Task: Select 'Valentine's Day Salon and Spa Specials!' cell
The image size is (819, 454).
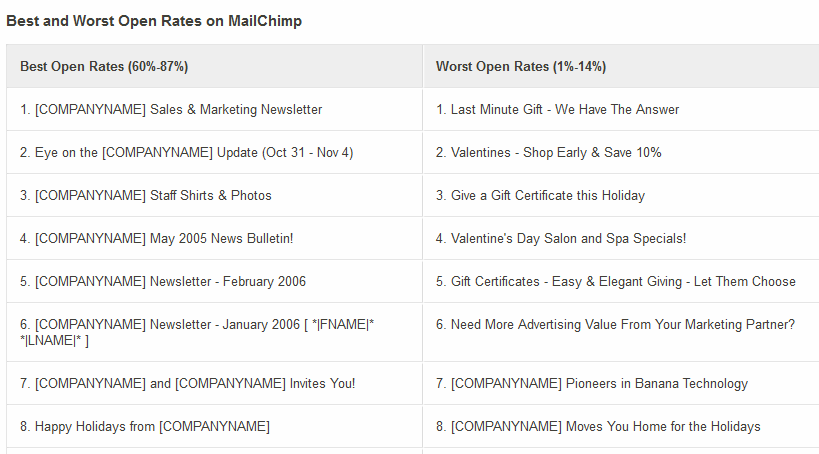Action: tap(621, 238)
